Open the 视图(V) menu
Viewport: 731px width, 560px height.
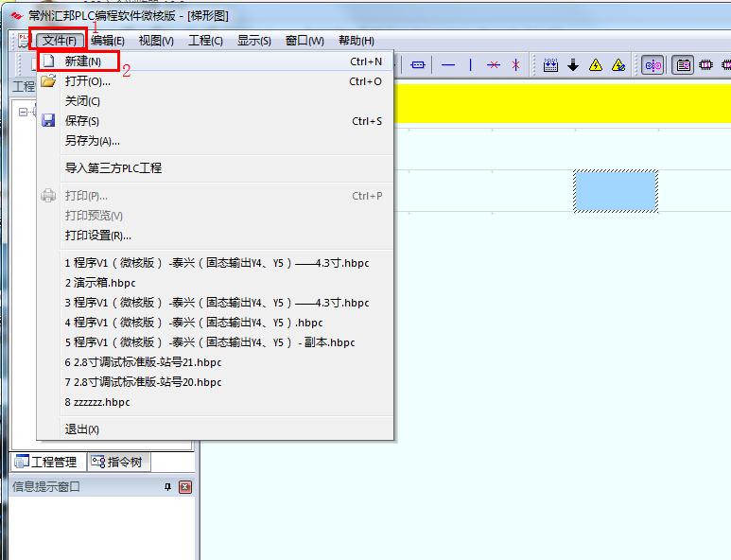pyautogui.click(x=156, y=41)
